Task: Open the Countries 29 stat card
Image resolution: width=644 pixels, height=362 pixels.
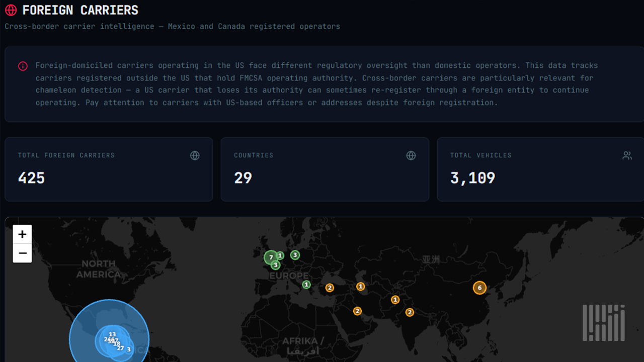Action: (x=325, y=169)
